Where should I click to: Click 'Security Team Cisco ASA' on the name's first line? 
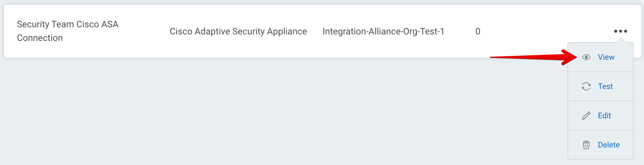tap(67, 24)
